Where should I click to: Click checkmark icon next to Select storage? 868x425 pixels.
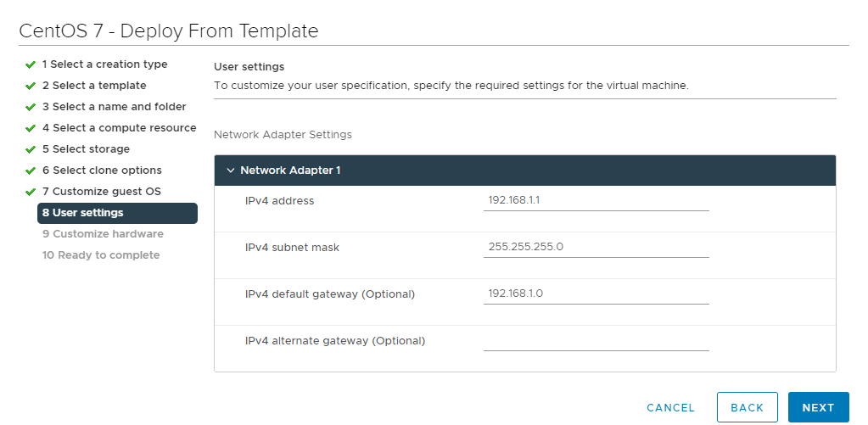[x=31, y=149]
